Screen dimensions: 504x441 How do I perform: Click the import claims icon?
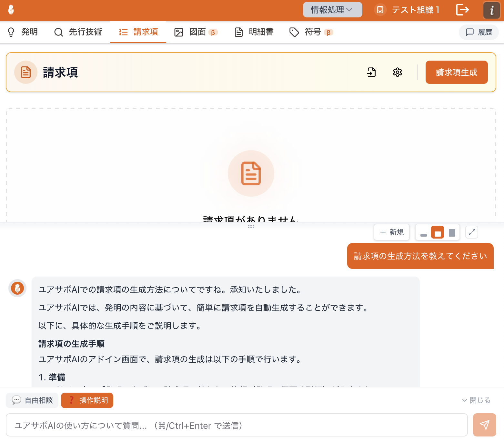point(371,72)
